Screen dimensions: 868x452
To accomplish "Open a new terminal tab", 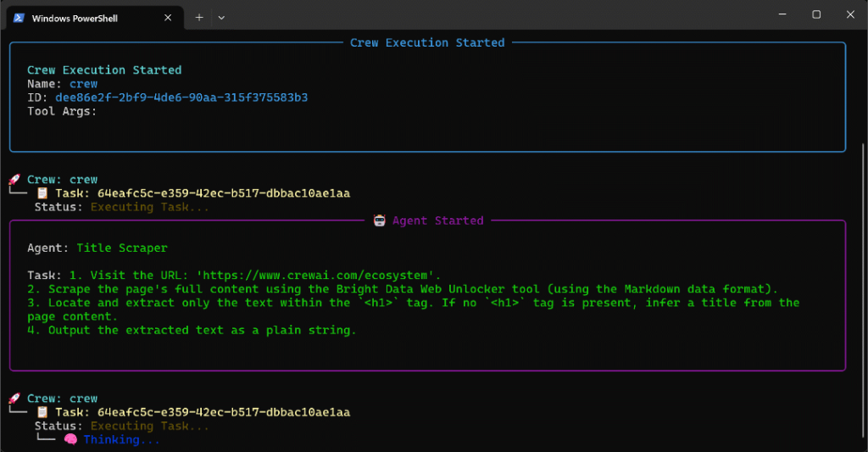I will pos(199,17).
